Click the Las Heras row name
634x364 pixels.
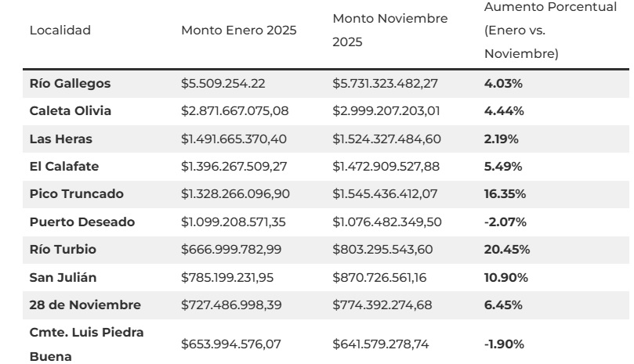pos(60,139)
